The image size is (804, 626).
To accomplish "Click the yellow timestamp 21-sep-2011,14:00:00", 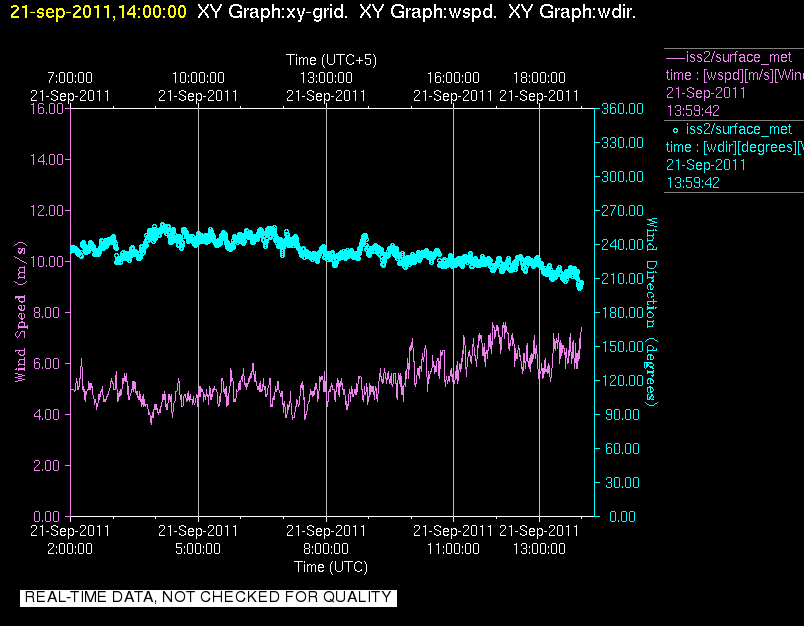I will tap(98, 12).
